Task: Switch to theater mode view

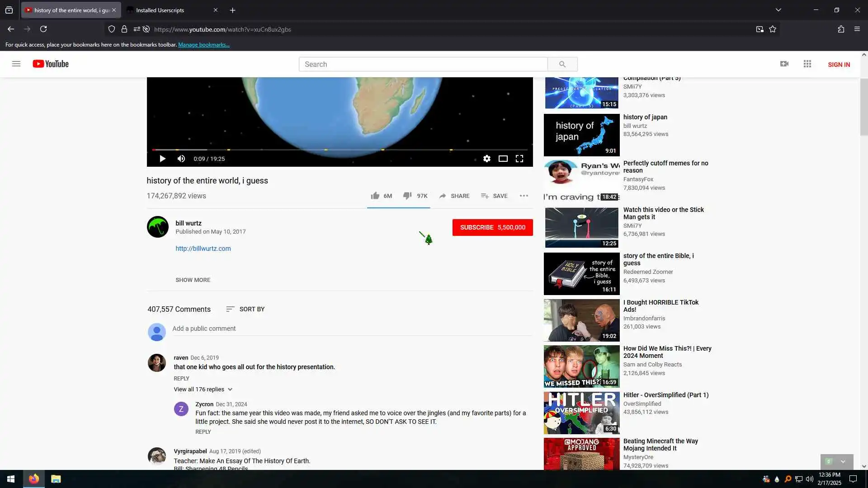Action: tap(503, 159)
